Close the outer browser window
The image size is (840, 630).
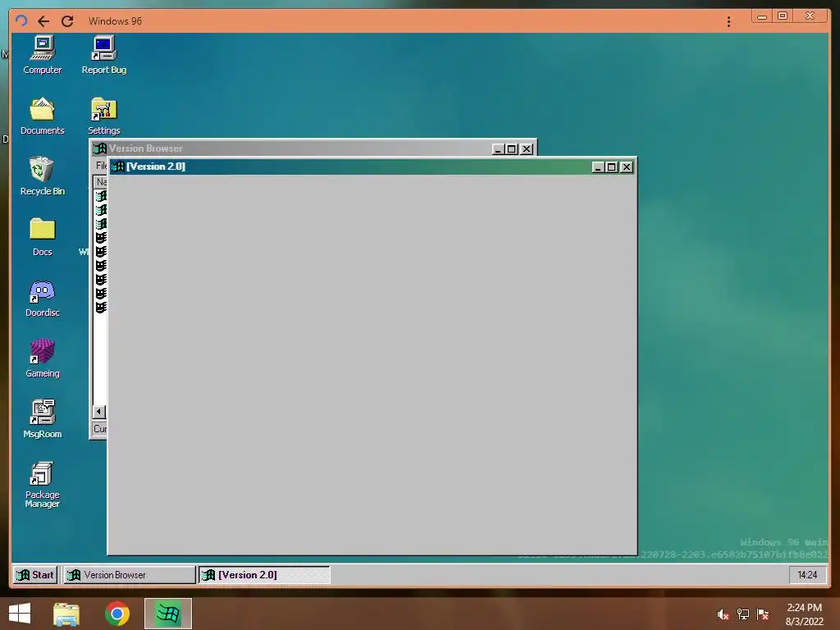810,16
